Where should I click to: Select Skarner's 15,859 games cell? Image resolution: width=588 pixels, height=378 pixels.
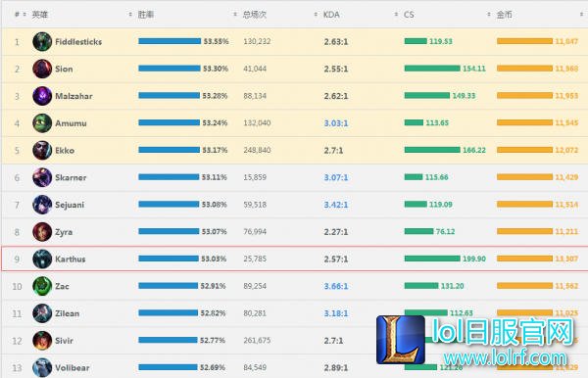(255, 177)
